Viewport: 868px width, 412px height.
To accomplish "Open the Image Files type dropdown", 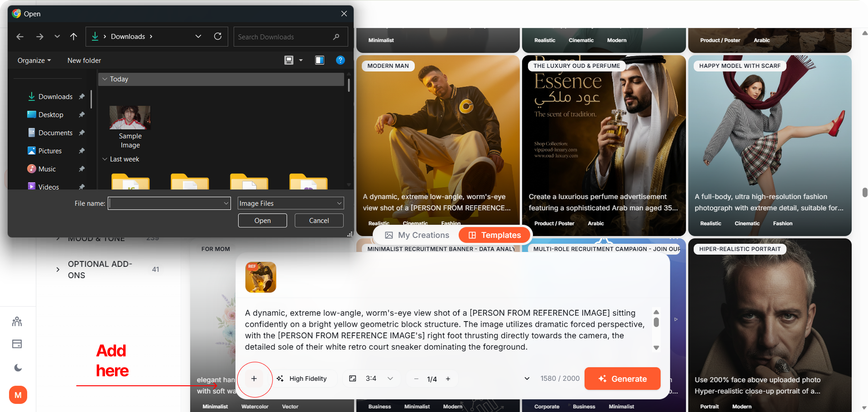I will (291, 204).
